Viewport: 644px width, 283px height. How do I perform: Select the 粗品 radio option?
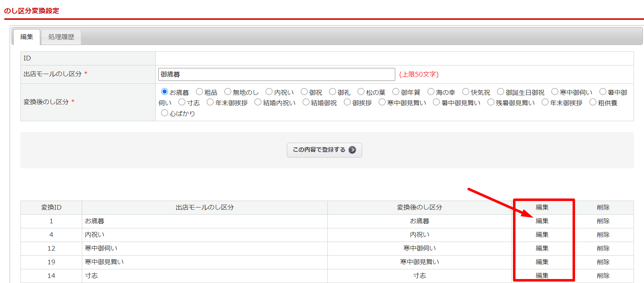pyautogui.click(x=200, y=92)
